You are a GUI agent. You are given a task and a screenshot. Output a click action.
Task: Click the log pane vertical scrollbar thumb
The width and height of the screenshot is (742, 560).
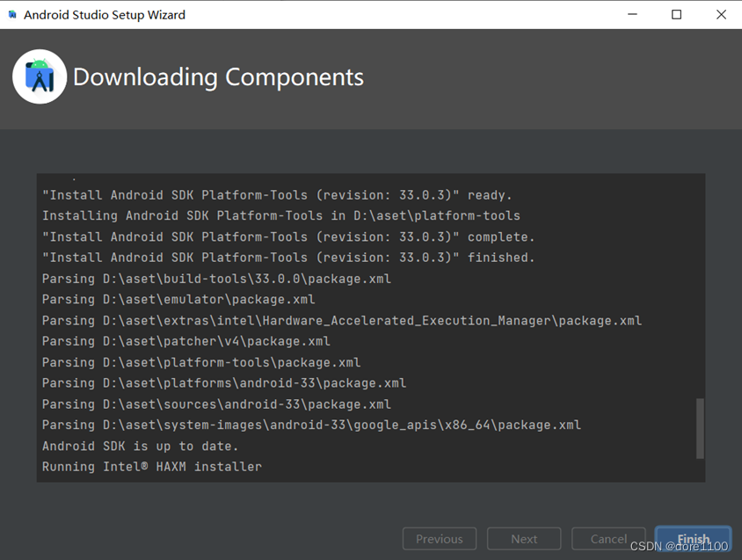pos(700,428)
